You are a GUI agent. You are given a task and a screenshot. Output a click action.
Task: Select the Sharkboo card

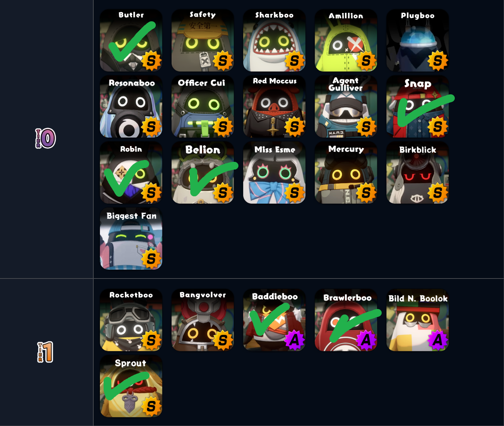274,40
